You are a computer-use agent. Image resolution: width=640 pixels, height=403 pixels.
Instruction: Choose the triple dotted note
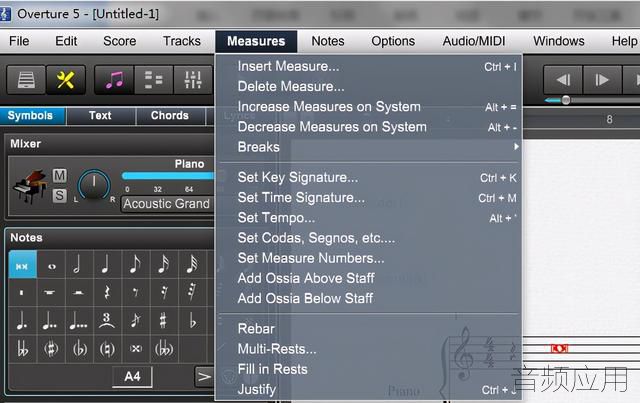pyautogui.click(x=79, y=321)
